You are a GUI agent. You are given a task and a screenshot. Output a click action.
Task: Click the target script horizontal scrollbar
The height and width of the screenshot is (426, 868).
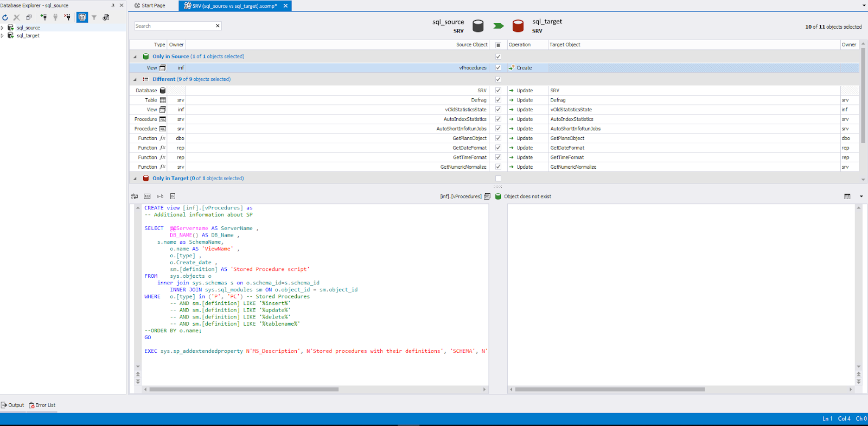pos(610,389)
